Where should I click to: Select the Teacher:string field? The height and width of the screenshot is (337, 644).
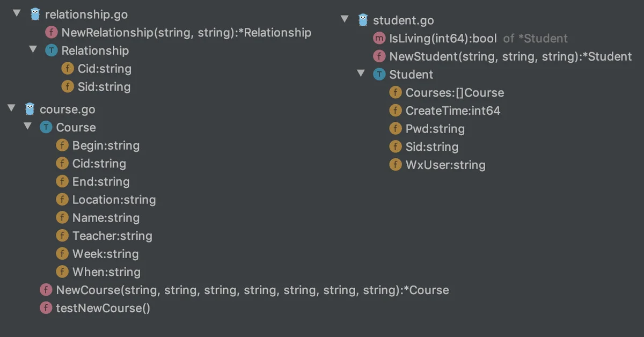[x=105, y=236]
